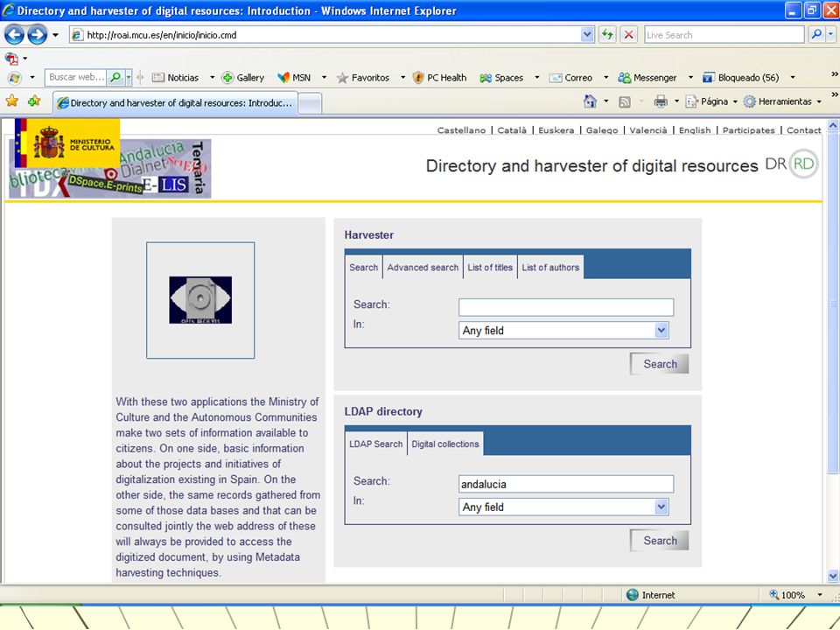Select the Directory and harvester browser tab
840x630 pixels.
(x=175, y=103)
